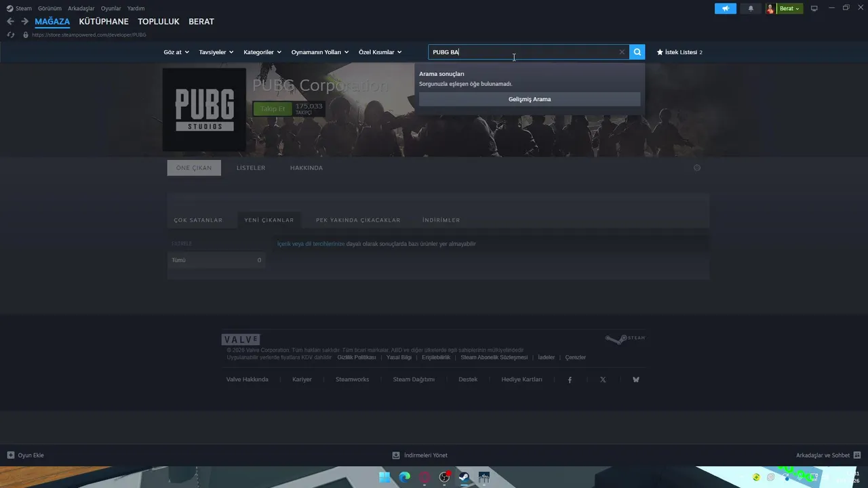Click the store URL address text
This screenshot has height=488, width=868.
point(89,35)
